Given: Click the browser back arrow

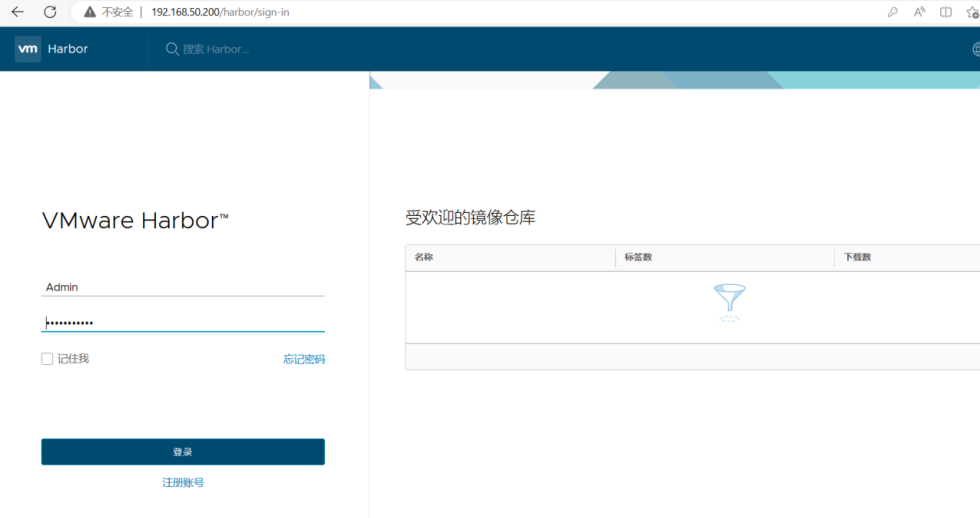Looking at the screenshot, I should [18, 12].
